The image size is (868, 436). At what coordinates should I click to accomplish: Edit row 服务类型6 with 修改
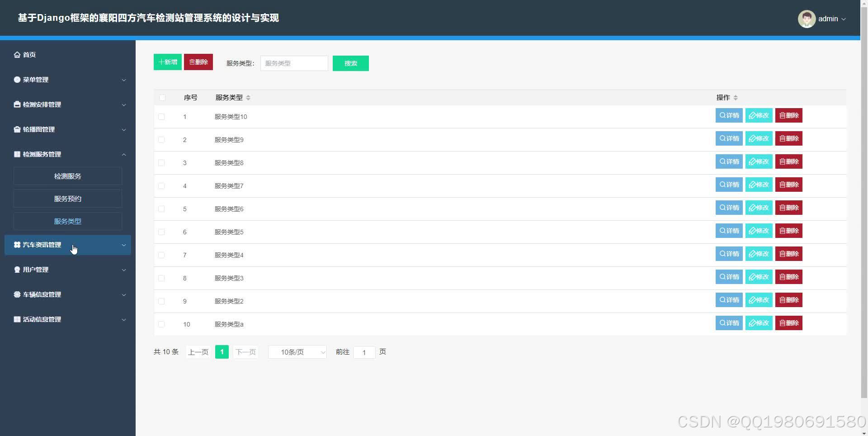pyautogui.click(x=759, y=208)
